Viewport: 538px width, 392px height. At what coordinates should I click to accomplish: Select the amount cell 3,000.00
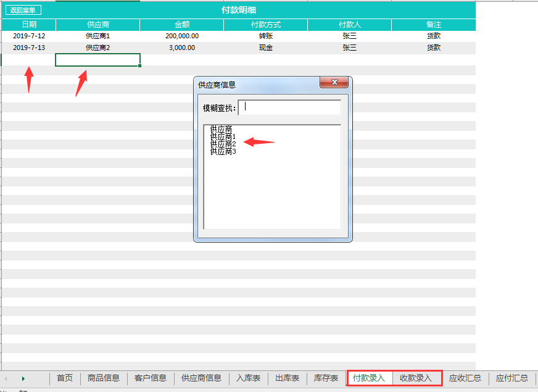[182, 48]
